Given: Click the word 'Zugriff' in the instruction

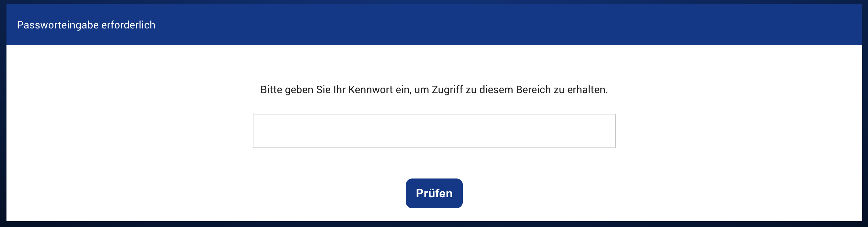Looking at the screenshot, I should [x=447, y=90].
